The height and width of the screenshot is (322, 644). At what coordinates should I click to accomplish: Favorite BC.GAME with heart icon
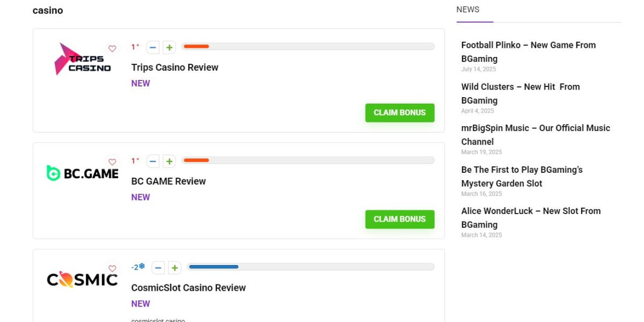pyautogui.click(x=112, y=162)
